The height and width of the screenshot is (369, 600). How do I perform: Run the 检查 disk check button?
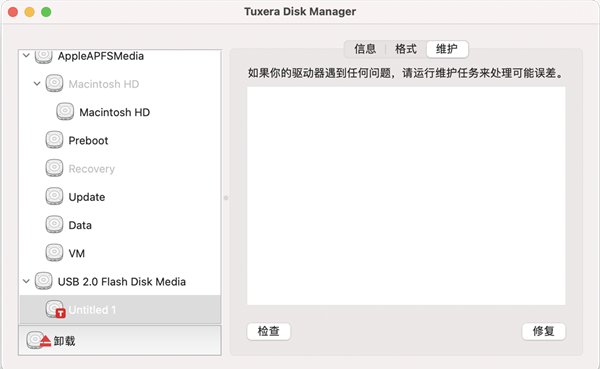click(x=269, y=331)
